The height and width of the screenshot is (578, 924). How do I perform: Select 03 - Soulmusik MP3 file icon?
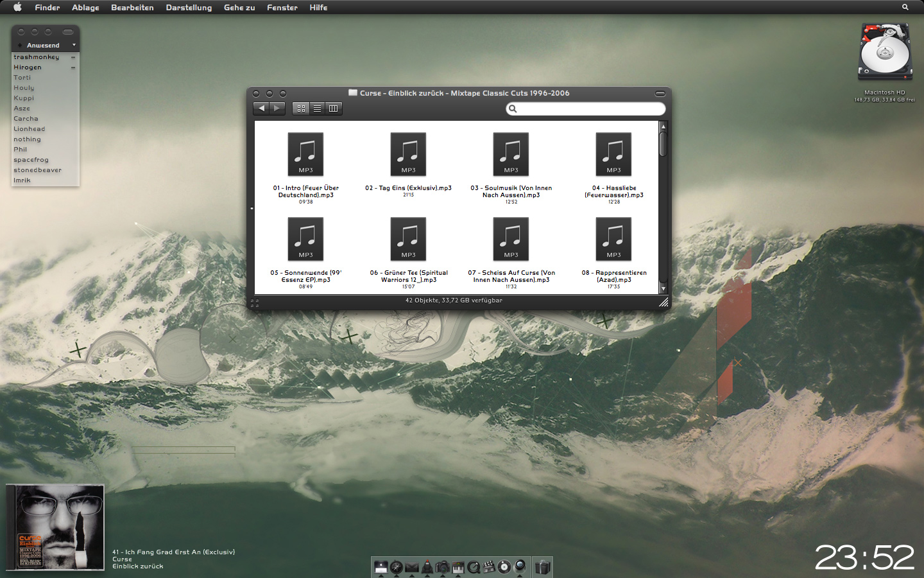point(511,154)
